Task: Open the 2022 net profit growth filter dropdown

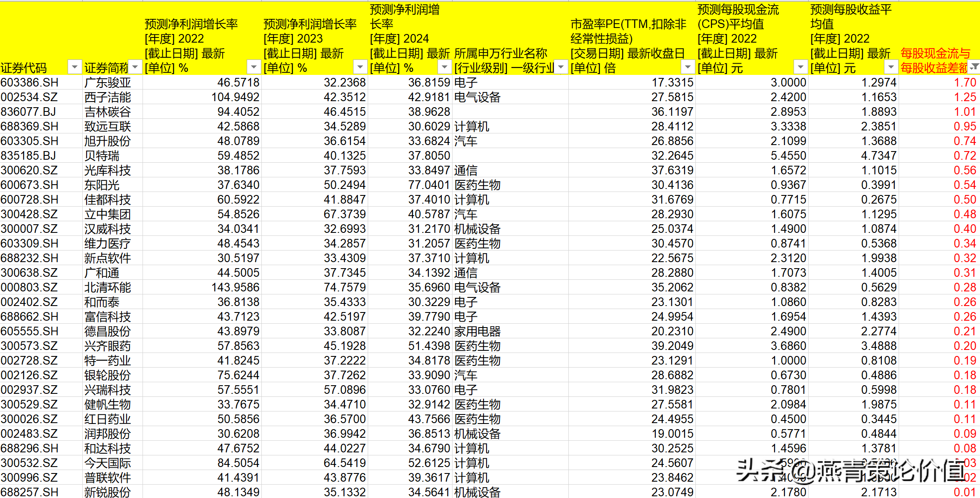Action: pos(254,67)
